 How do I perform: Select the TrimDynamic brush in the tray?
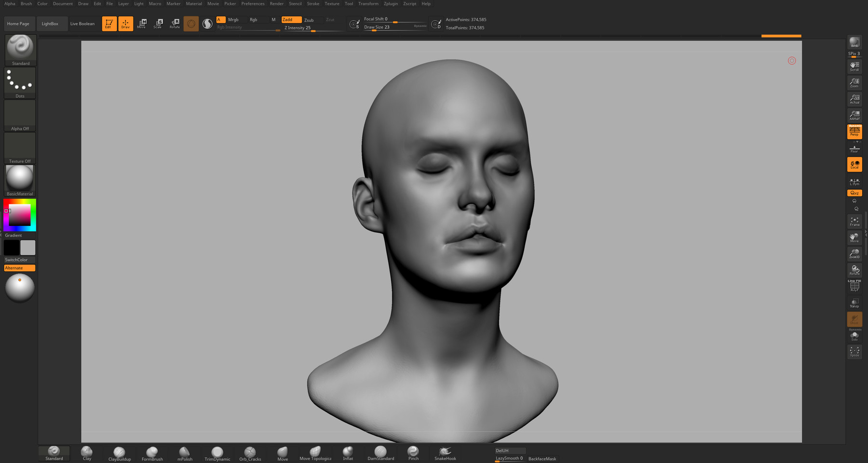tap(217, 452)
